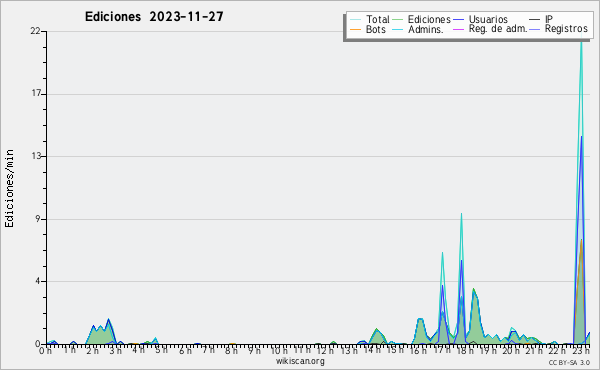Click the Bots orange legend line

355,29
